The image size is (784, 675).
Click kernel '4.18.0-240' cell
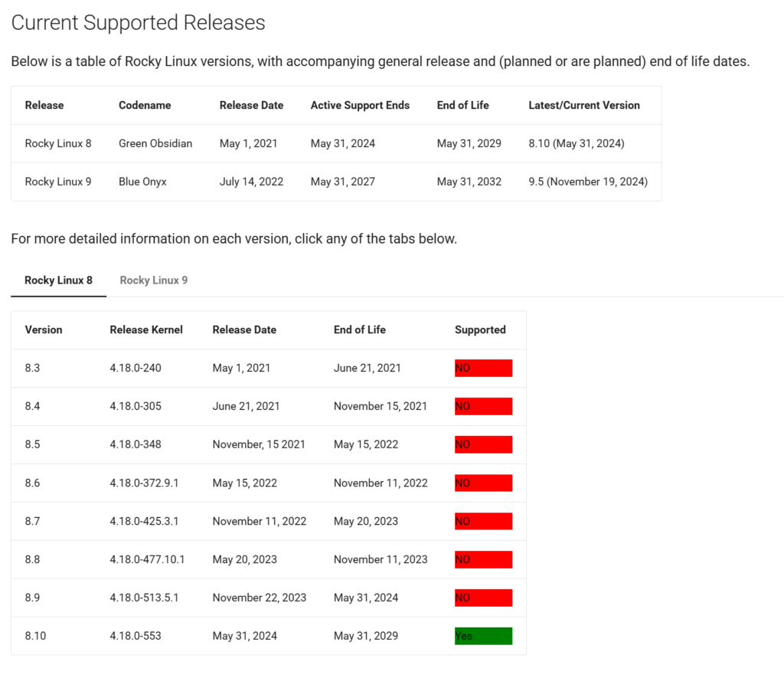136,368
